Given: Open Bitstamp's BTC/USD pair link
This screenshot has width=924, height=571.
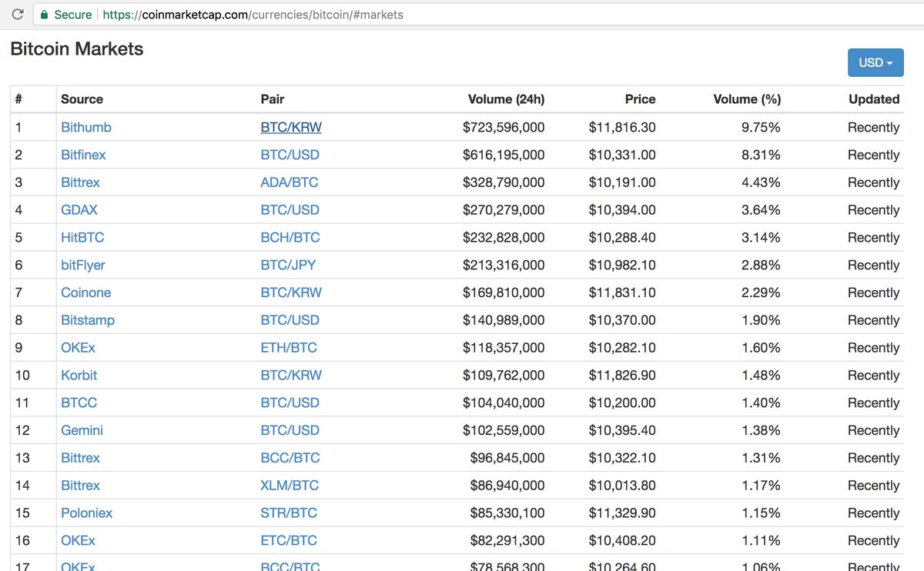Looking at the screenshot, I should (x=290, y=320).
